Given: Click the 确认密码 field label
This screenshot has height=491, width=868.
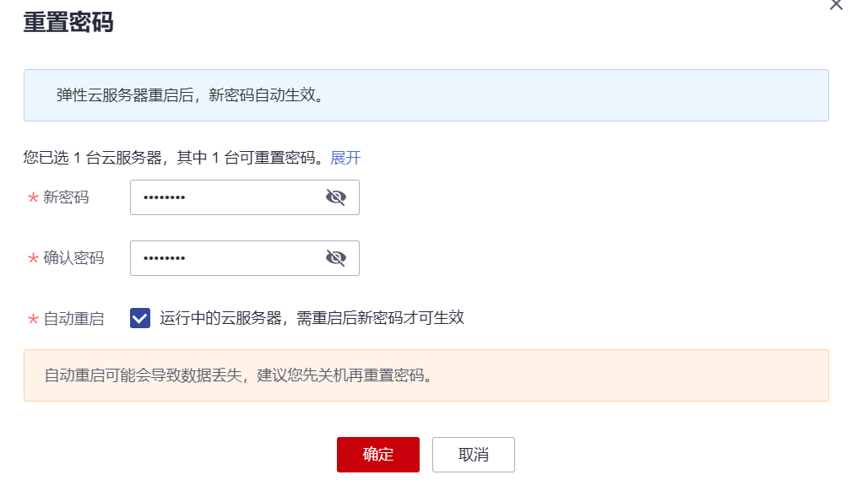Looking at the screenshot, I should click(x=73, y=258).
